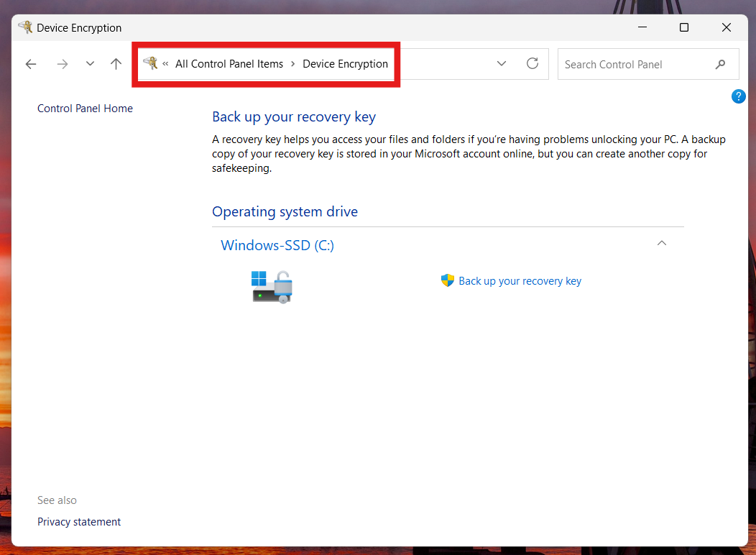Click the encrypted drive lock icon

pos(272,286)
